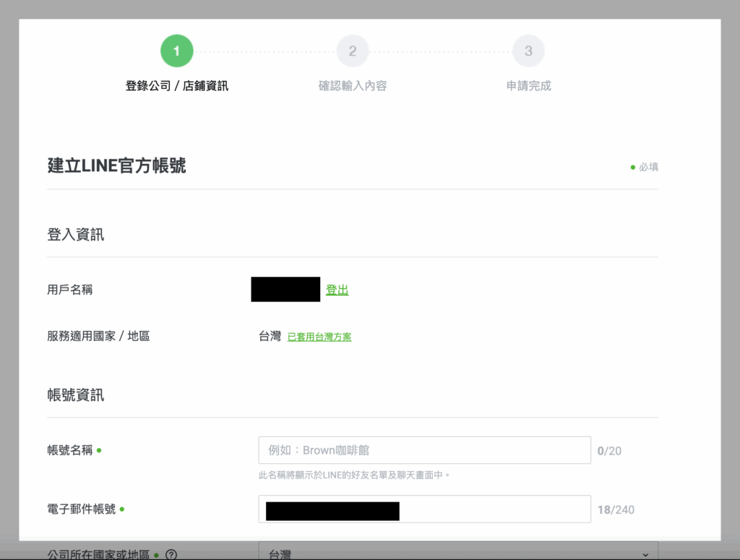Focus the 帳號名稱 input field
This screenshot has width=740, height=560.
click(x=424, y=450)
